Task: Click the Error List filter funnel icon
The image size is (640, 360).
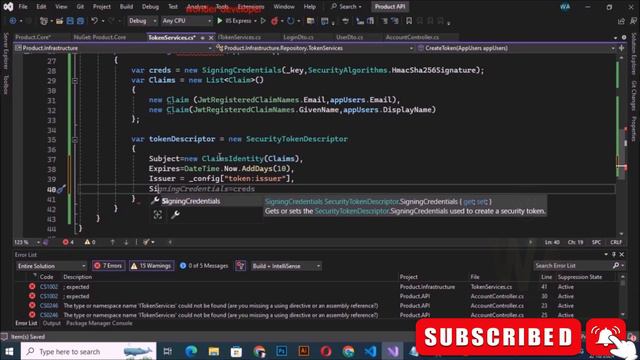Action: (240, 266)
